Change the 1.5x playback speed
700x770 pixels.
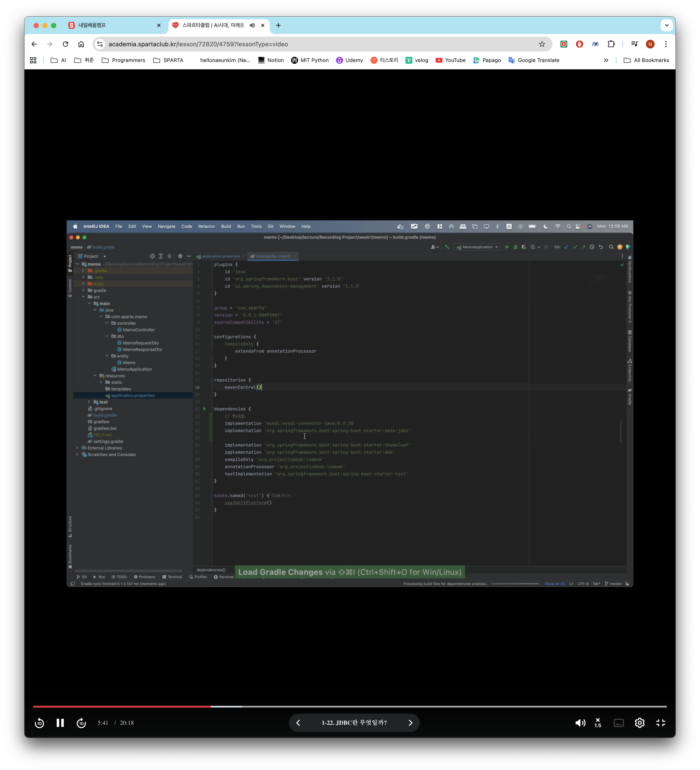pyautogui.click(x=598, y=723)
